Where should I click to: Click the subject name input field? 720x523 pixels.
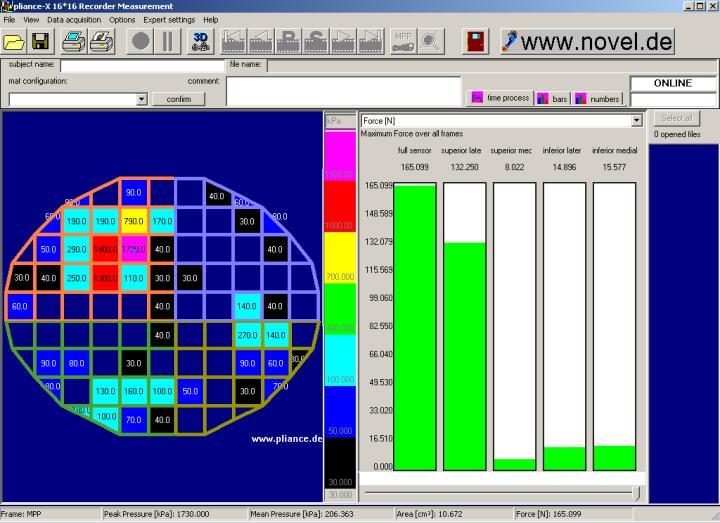click(142, 66)
